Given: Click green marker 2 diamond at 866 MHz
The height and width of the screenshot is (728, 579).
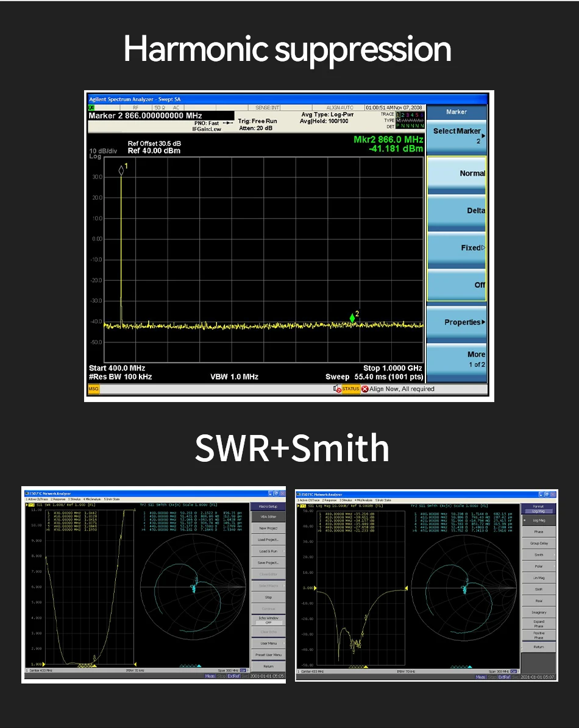Looking at the screenshot, I should click(x=352, y=317).
